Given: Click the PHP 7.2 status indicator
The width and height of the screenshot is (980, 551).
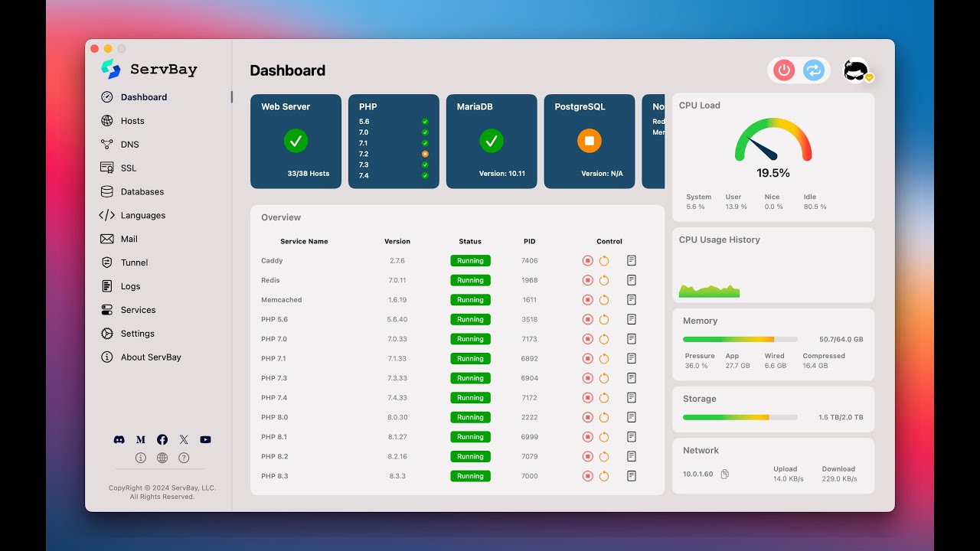Looking at the screenshot, I should [425, 154].
